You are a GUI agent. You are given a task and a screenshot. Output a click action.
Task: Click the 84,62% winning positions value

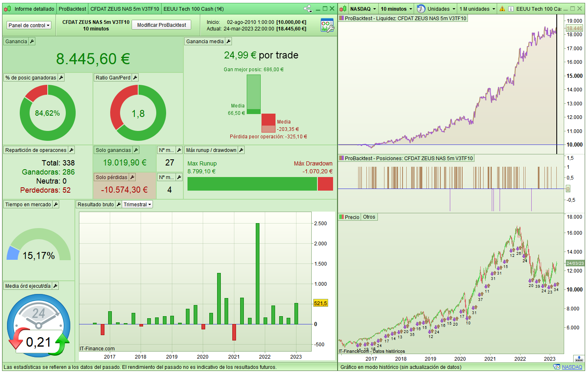pos(47,113)
